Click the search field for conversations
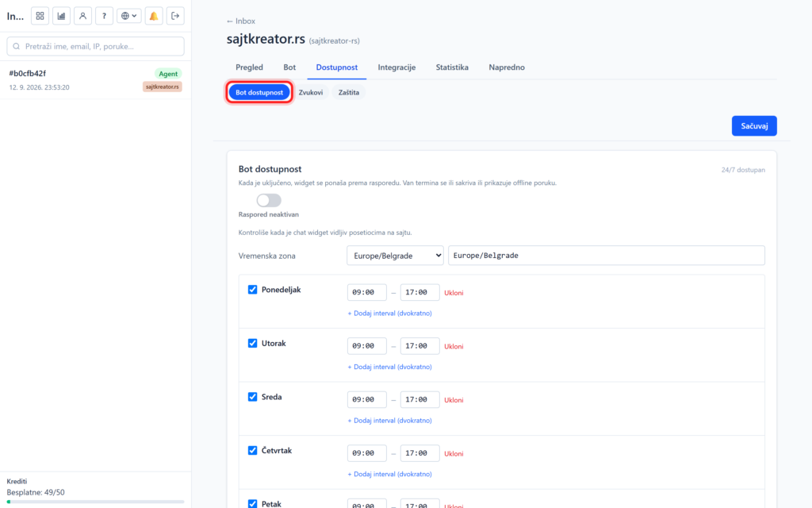This screenshot has width=812, height=508. [x=95, y=46]
